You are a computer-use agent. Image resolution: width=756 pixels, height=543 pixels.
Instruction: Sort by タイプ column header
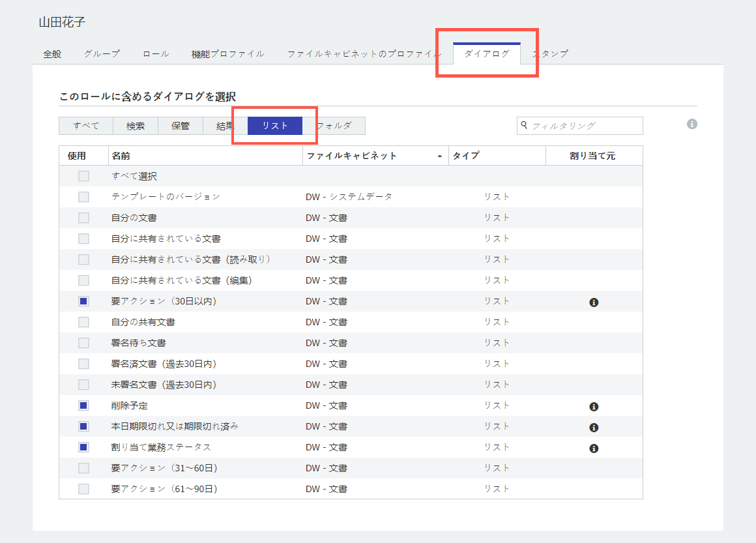(x=497, y=156)
